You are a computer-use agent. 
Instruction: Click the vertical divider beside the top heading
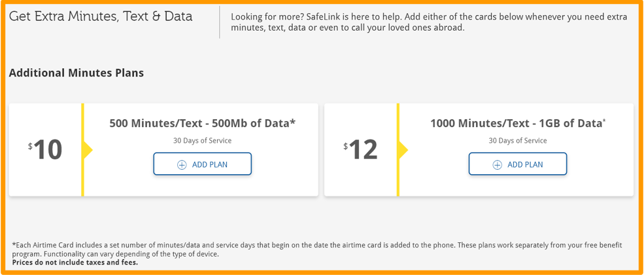(x=220, y=22)
